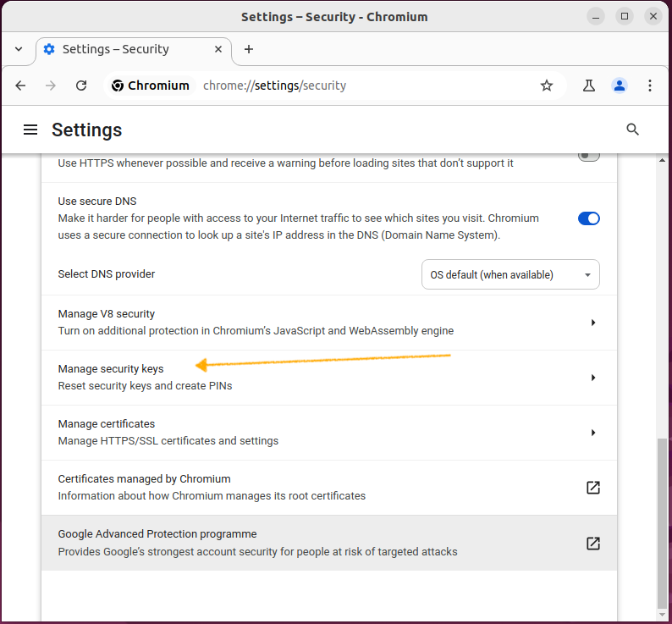672x624 pixels.
Task: Search settings with the magnifier icon
Action: [632, 130]
